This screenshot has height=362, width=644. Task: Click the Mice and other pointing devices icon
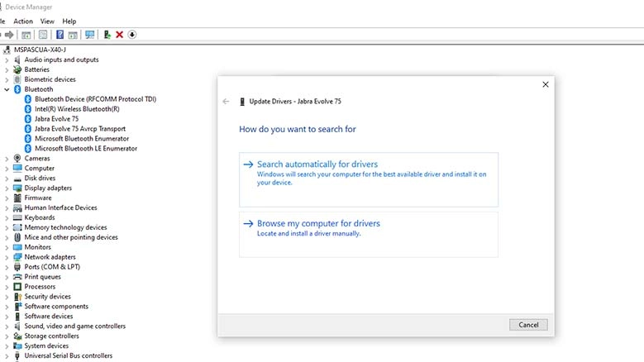coord(17,237)
